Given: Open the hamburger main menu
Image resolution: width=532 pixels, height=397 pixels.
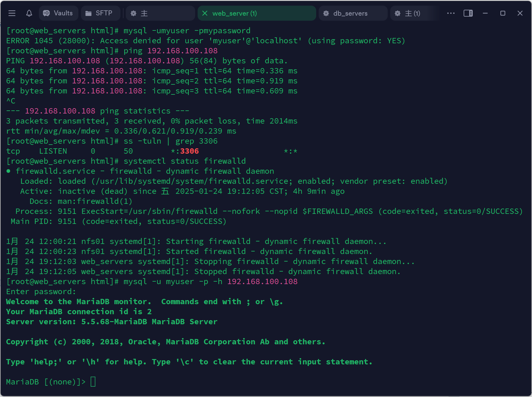Looking at the screenshot, I should point(12,13).
